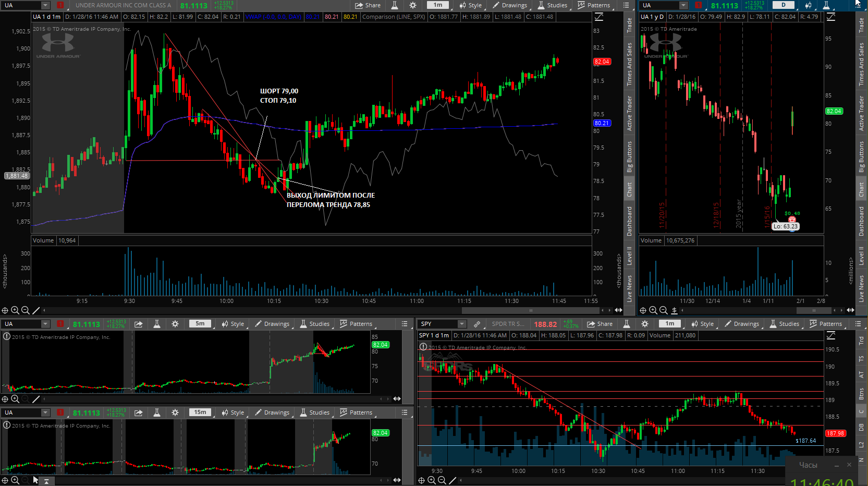This screenshot has height=486, width=868.
Task: Expand symbol dropdown on the daily UA chart
Action: (x=683, y=5)
